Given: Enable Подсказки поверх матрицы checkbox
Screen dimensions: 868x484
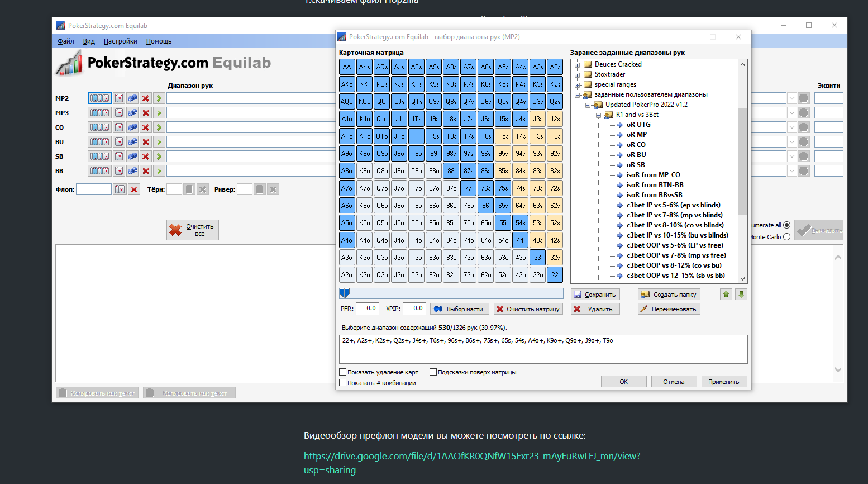Looking at the screenshot, I should tap(433, 372).
